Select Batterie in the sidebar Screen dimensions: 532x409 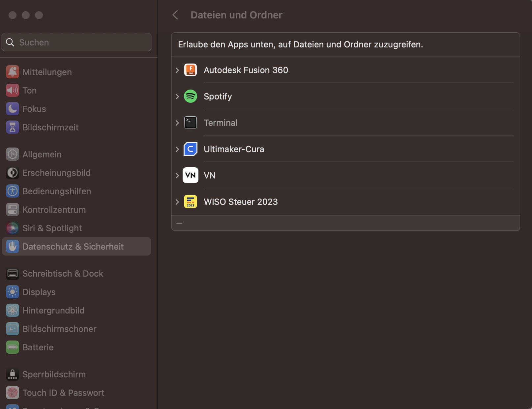(x=76, y=347)
